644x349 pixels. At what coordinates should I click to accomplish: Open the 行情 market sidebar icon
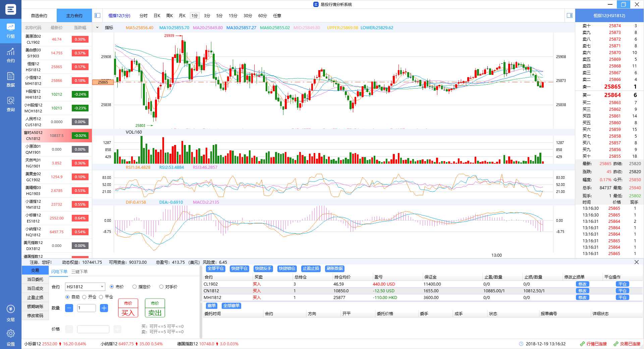11,31
